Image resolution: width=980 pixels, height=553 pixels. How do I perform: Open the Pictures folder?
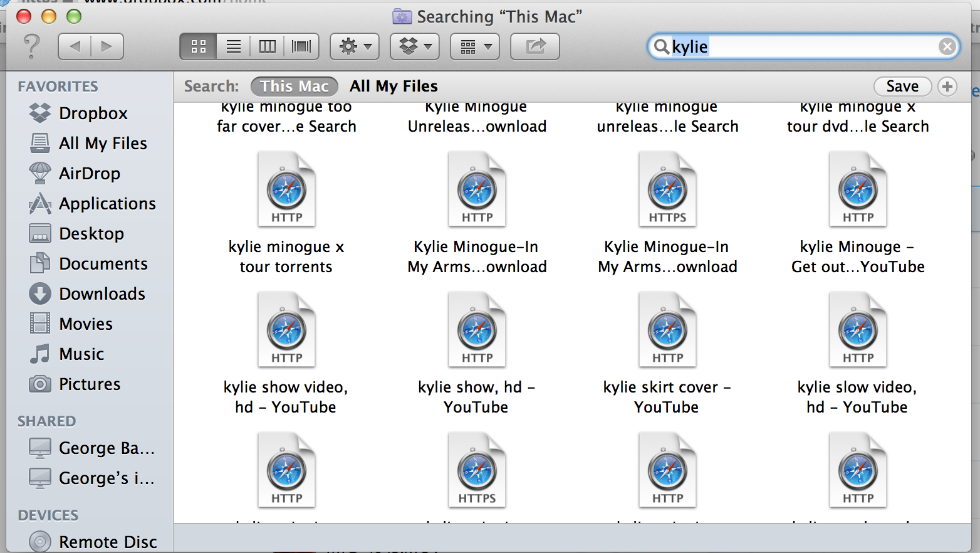(x=75, y=384)
